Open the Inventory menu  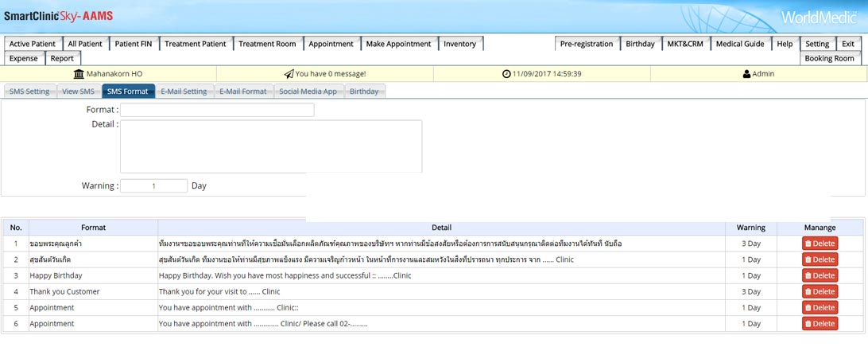pos(460,44)
